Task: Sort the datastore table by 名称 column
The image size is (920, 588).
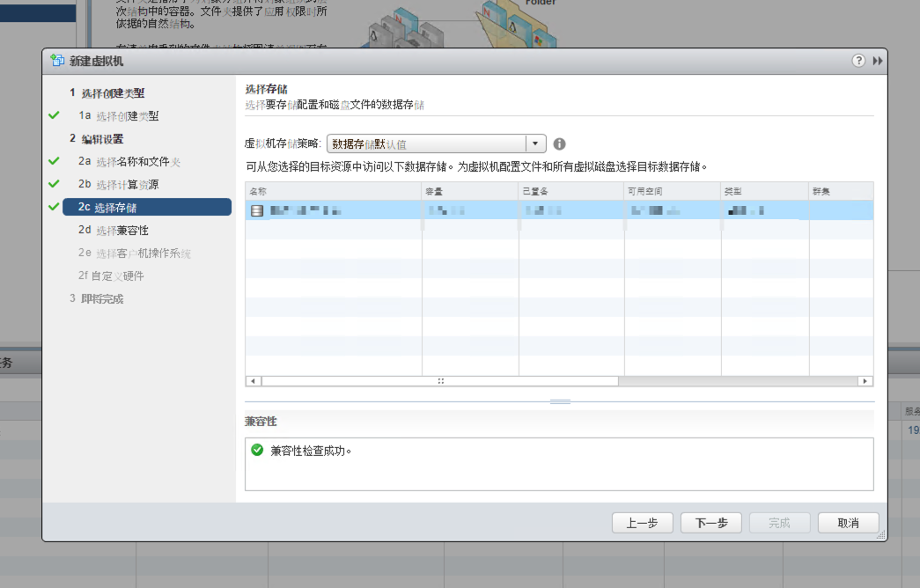Action: click(333, 191)
